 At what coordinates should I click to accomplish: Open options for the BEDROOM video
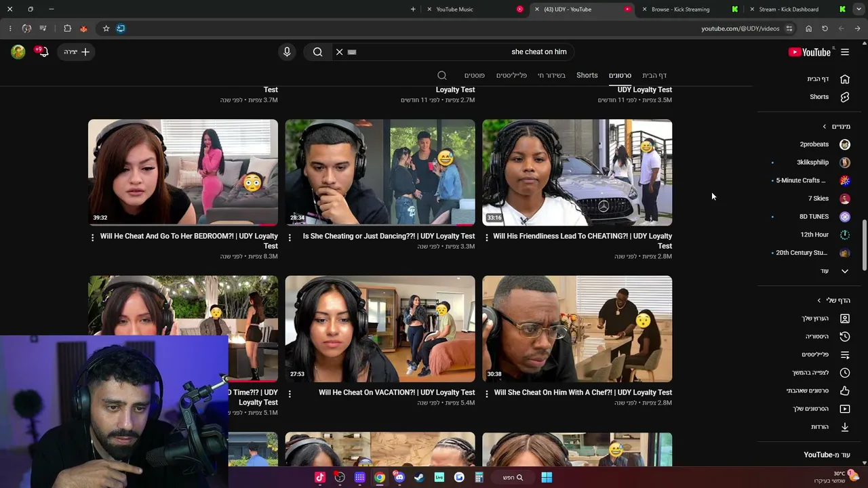(x=93, y=237)
